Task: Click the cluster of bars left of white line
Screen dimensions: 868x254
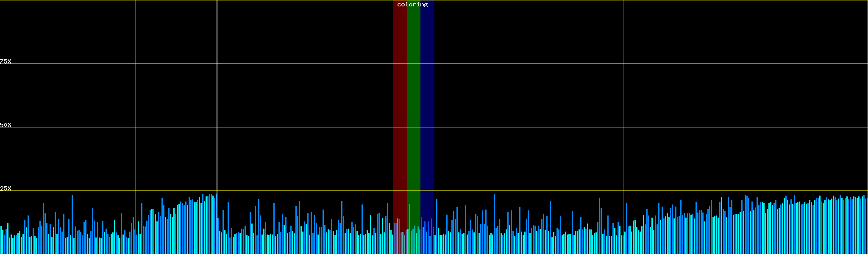Action: pyautogui.click(x=199, y=224)
